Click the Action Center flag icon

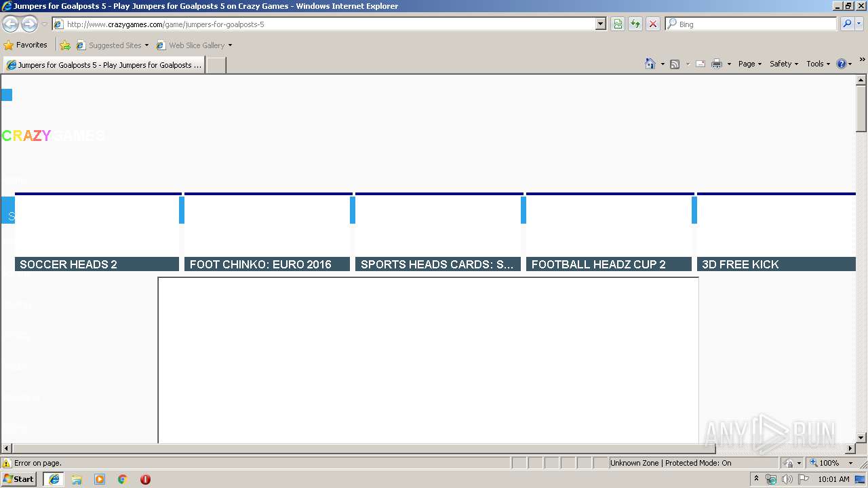(x=804, y=479)
